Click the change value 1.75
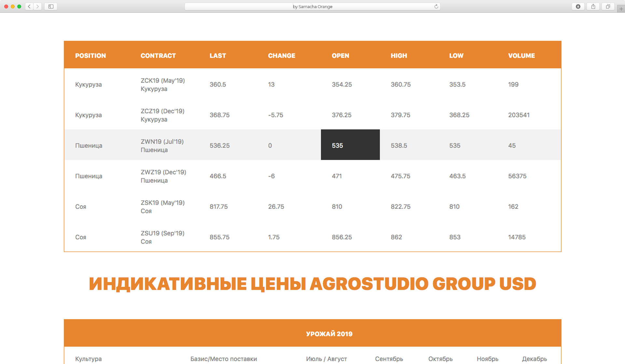Viewport: 625px width, 364px height. [x=274, y=237]
